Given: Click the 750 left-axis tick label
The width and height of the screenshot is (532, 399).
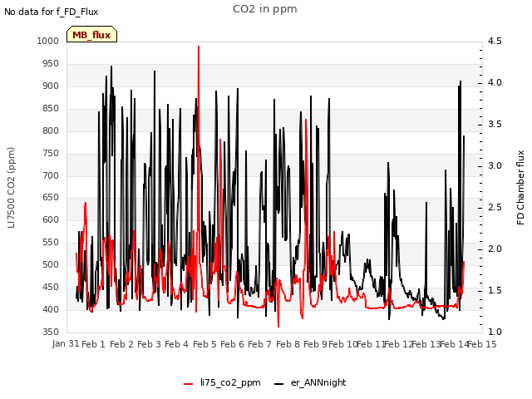Looking at the screenshot, I should click(51, 153).
